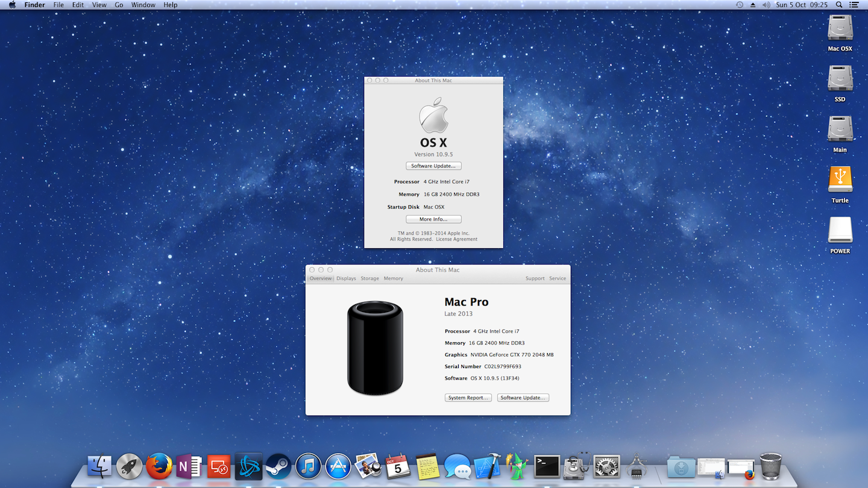Open the Window menu
The image size is (868, 488).
click(143, 5)
